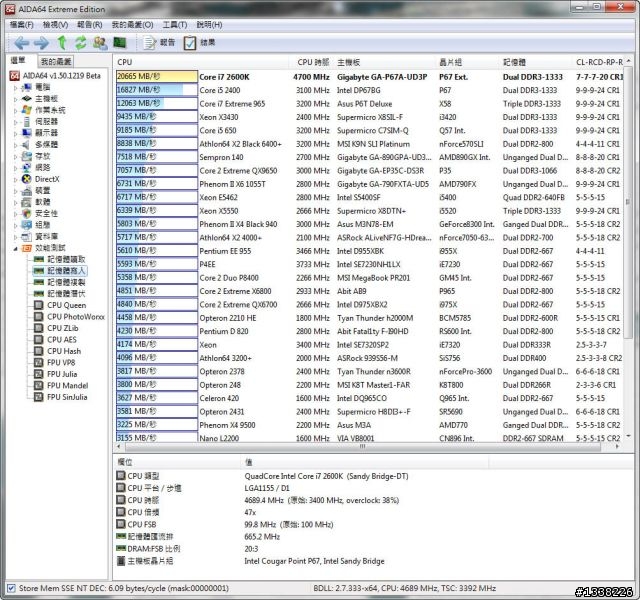Click the 16827 MB/s result bar
This screenshot has height=600, width=640.
[x=157, y=90]
